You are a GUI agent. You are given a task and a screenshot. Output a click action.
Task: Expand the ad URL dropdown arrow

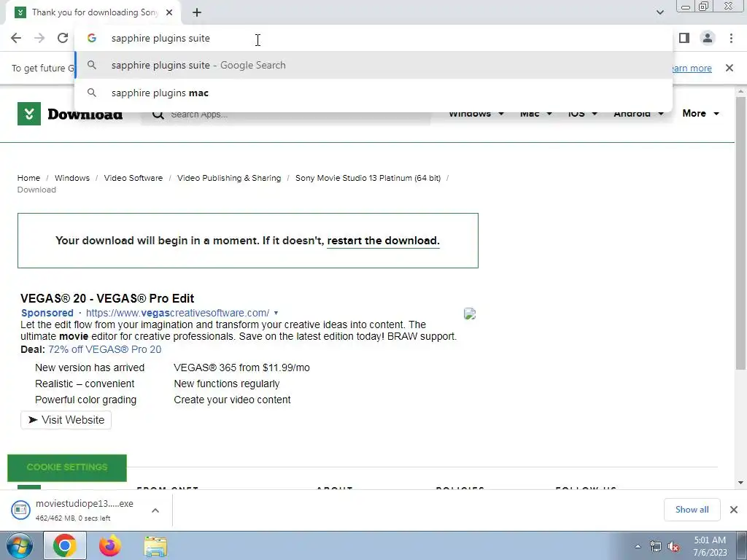pyautogui.click(x=276, y=314)
